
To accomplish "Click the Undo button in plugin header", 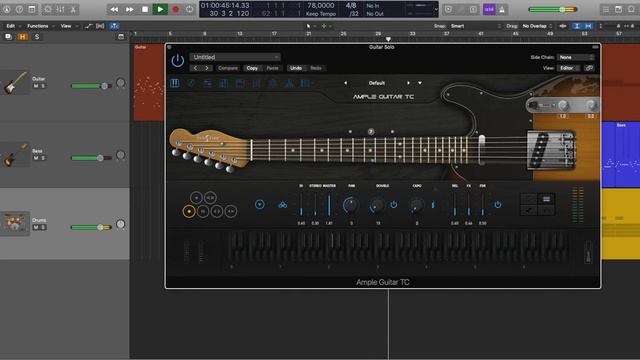I will pyautogui.click(x=296, y=68).
